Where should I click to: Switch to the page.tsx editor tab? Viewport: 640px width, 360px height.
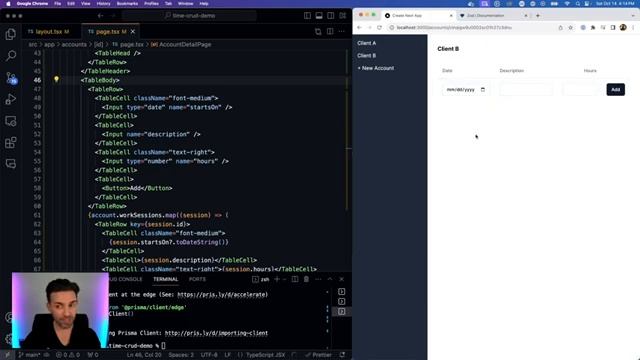tap(107, 31)
